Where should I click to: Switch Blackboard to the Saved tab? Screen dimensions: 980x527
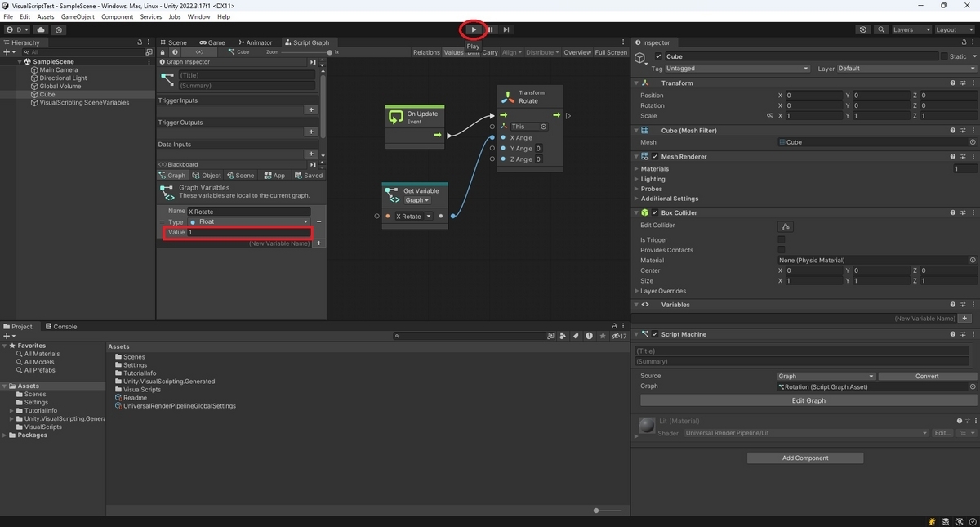(308, 175)
